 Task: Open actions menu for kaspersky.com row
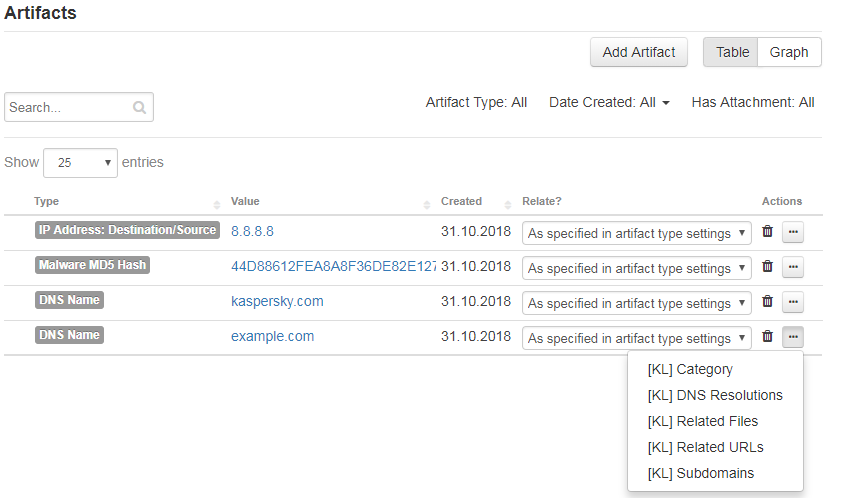tap(793, 302)
